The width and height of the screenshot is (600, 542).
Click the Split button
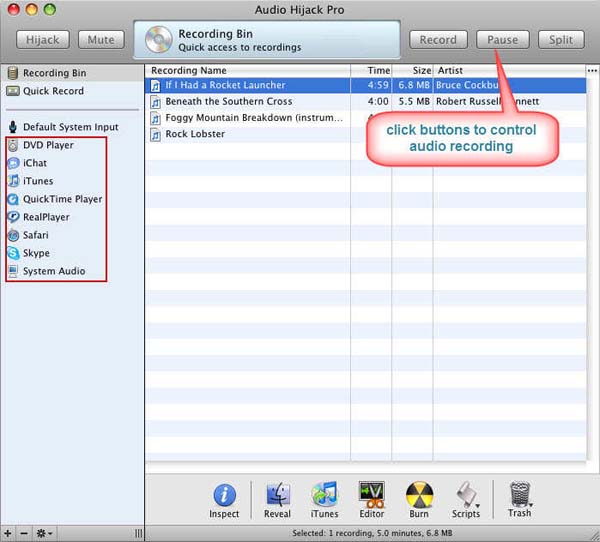coord(561,40)
